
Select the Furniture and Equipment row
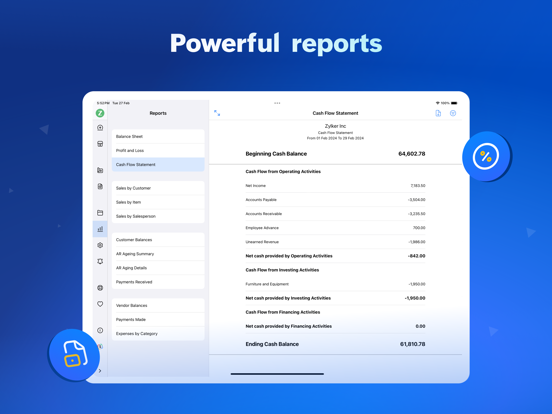coord(335,284)
